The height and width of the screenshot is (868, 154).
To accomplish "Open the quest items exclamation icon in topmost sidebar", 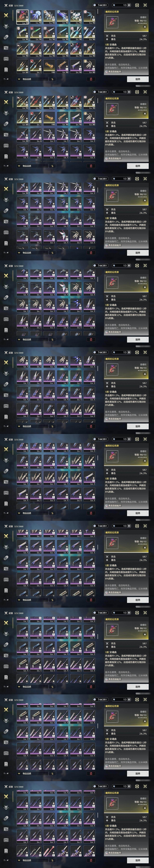I will 6,69.
